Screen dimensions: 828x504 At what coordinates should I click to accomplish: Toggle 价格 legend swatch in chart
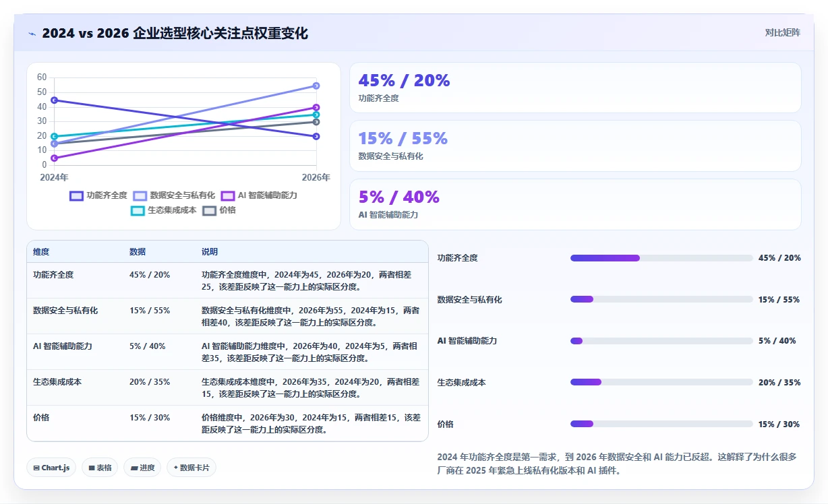tap(210, 210)
